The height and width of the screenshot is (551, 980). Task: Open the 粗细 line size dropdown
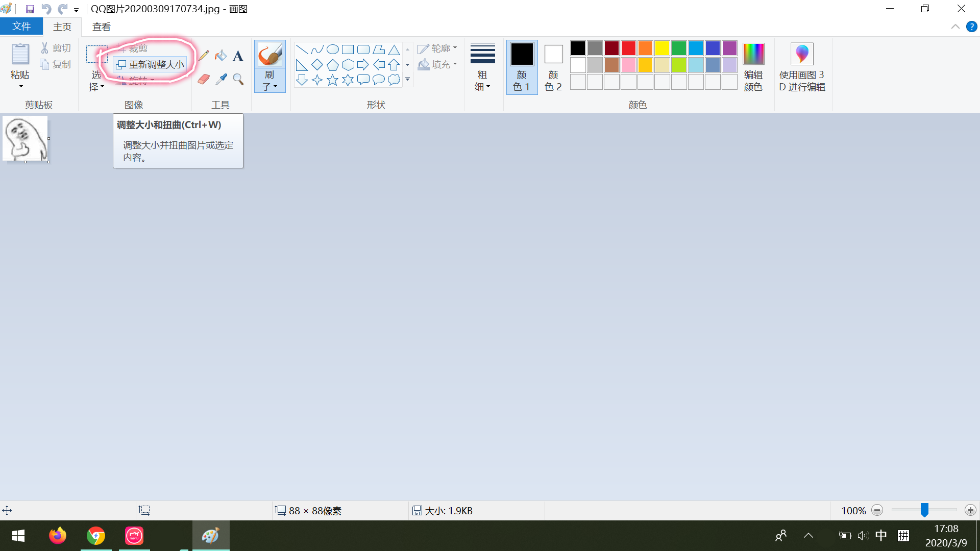(x=482, y=67)
